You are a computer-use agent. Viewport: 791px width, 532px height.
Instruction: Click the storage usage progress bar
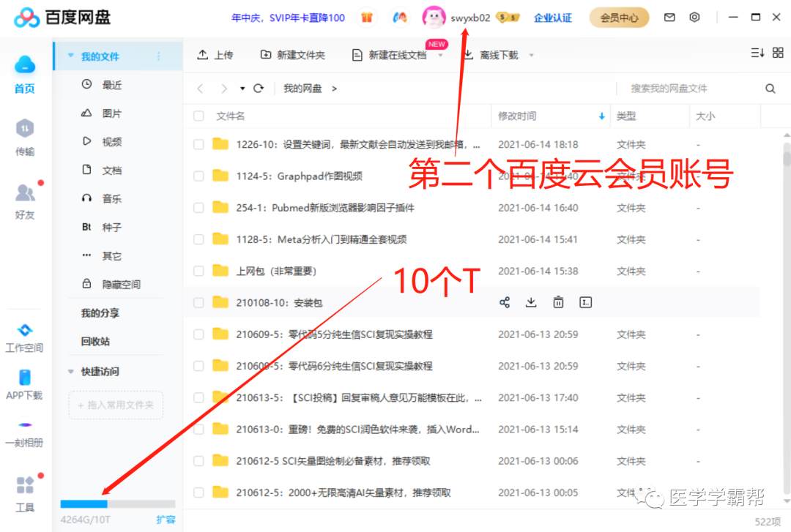point(117,503)
